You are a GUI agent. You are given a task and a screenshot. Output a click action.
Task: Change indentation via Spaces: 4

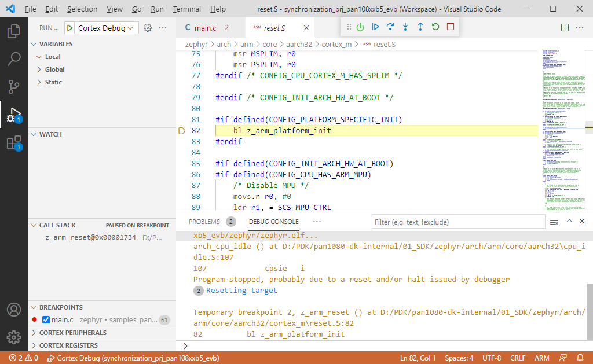(x=459, y=358)
